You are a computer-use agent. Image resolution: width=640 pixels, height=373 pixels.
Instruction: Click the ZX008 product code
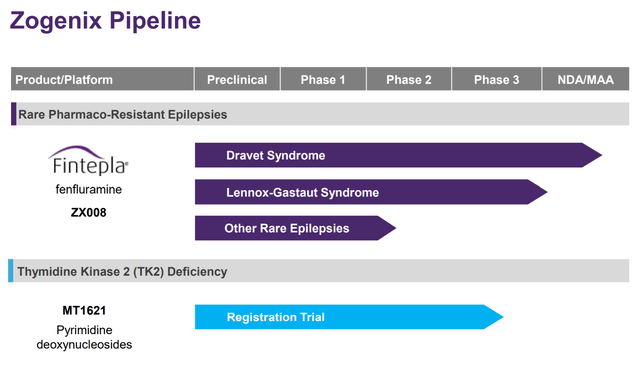coord(89,213)
